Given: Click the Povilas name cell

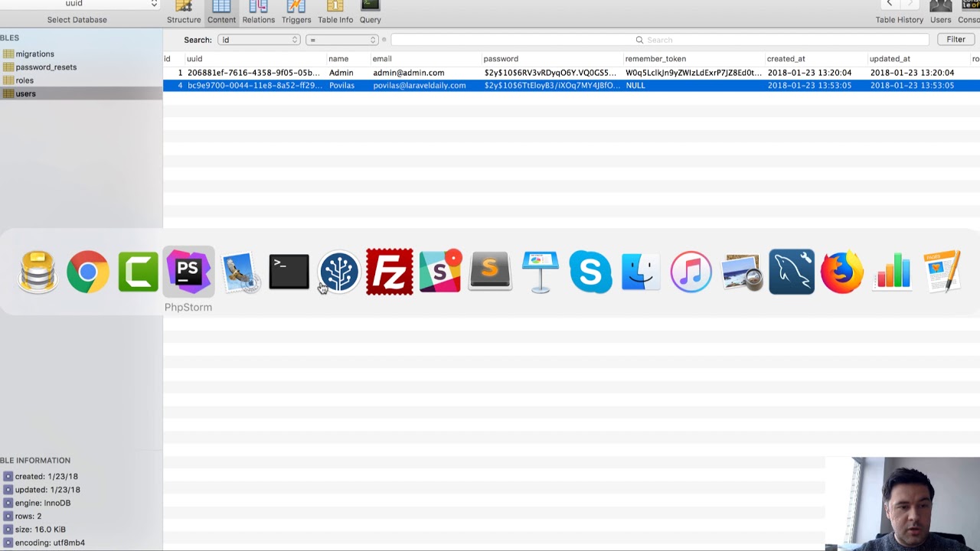Looking at the screenshot, I should 341,86.
